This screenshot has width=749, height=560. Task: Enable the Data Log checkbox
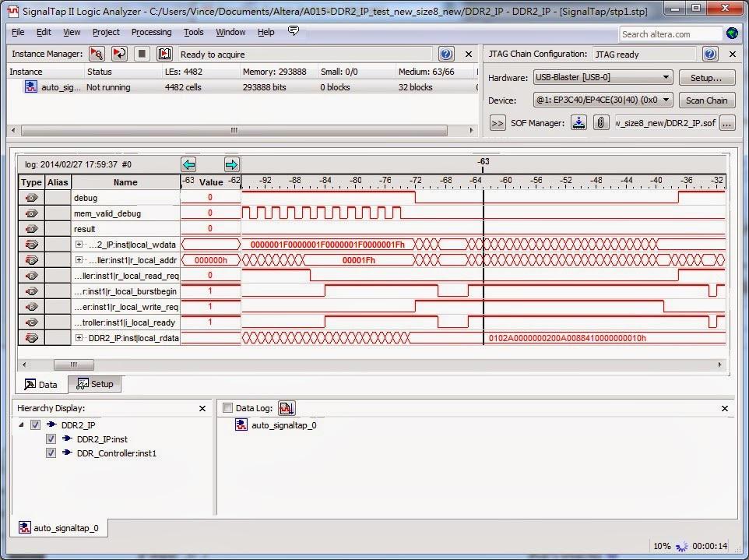[x=228, y=407]
